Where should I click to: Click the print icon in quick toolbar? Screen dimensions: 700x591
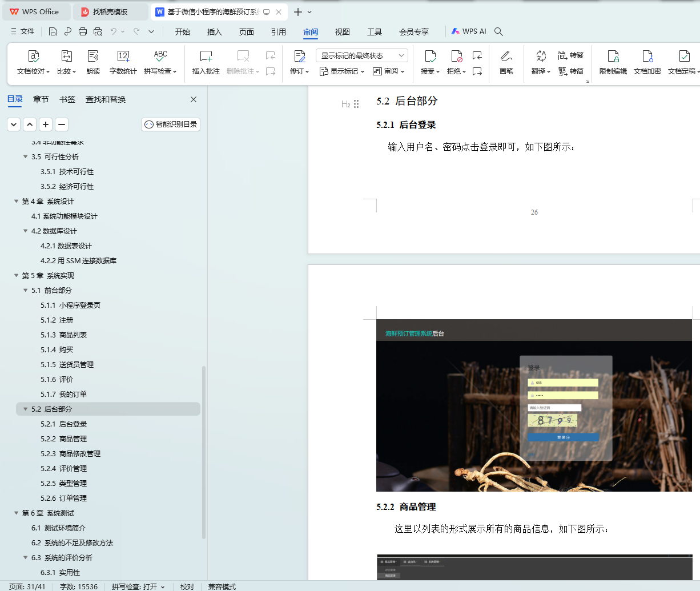tap(83, 31)
